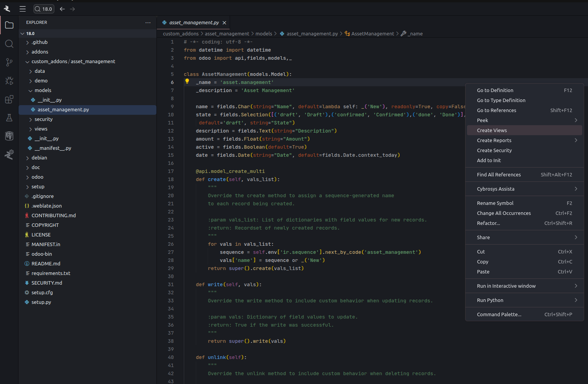Select Create Views from context menu
Image resolution: width=588 pixels, height=384 pixels.
tap(492, 131)
